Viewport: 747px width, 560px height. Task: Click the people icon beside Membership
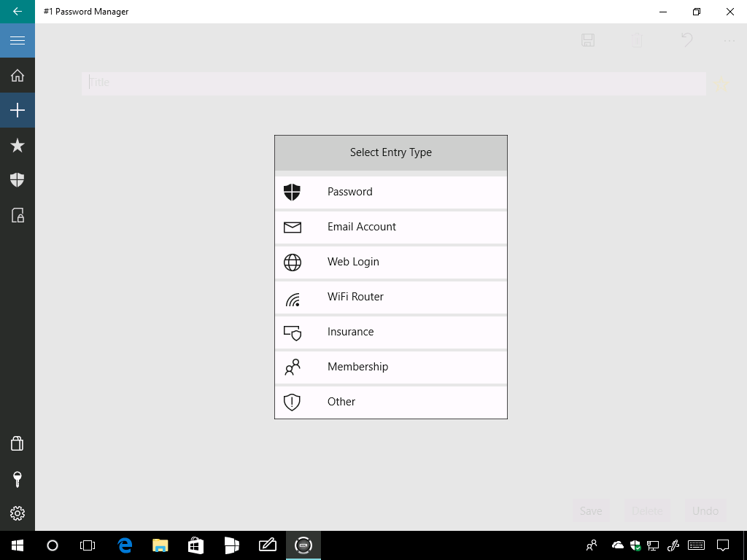point(292,367)
